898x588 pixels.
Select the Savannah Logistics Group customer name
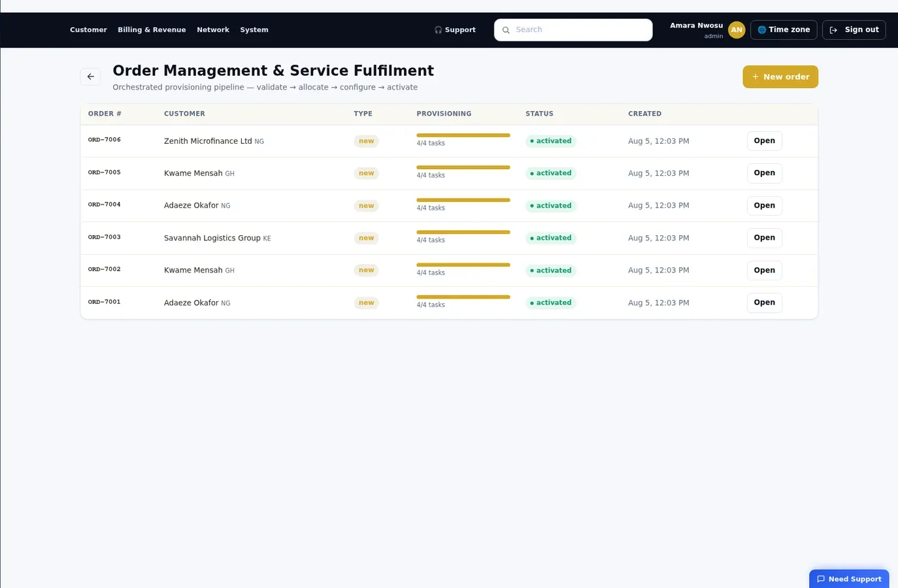(x=212, y=238)
